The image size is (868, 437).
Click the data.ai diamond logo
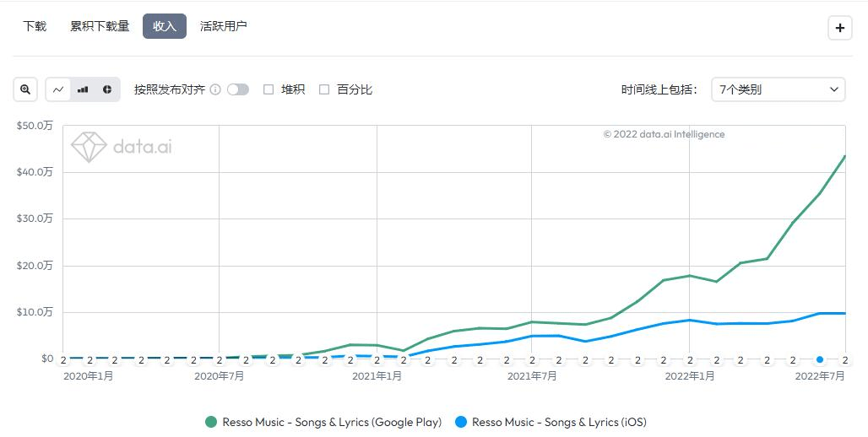[x=89, y=147]
